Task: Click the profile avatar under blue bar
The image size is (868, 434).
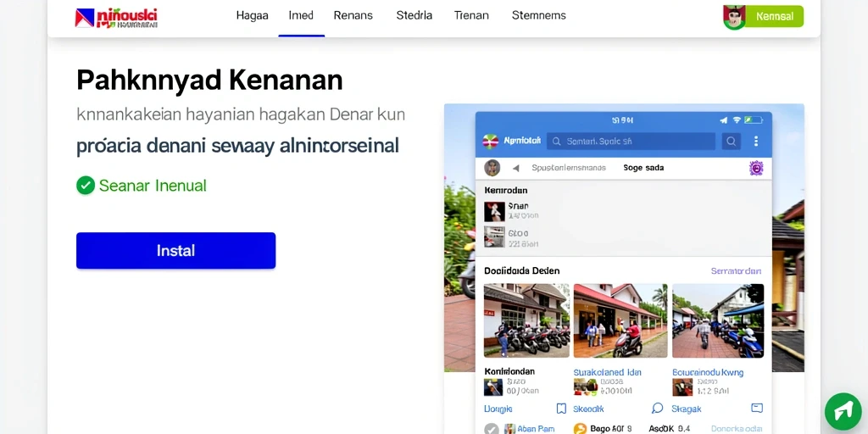Action: pos(492,168)
